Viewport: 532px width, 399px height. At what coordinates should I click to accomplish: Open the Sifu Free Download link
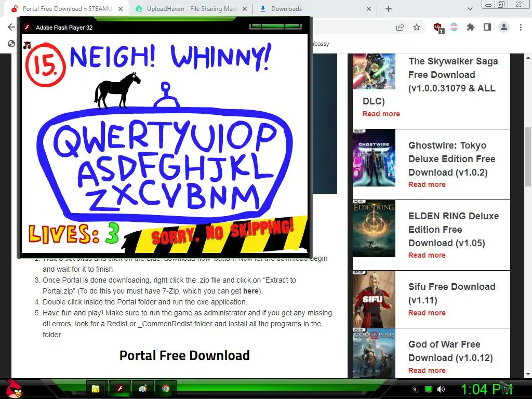pyautogui.click(x=451, y=293)
